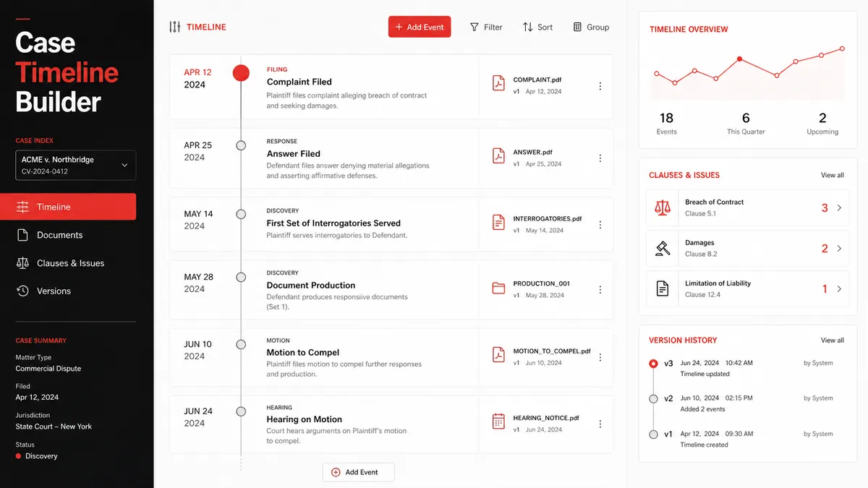Click the Discovery status indicator
The width and height of the screenshot is (868, 488).
click(37, 456)
